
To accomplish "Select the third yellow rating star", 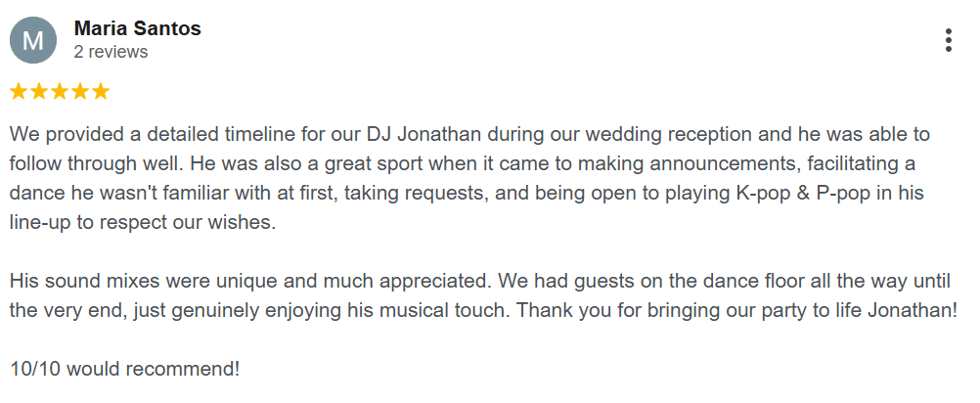I will click(x=60, y=92).
